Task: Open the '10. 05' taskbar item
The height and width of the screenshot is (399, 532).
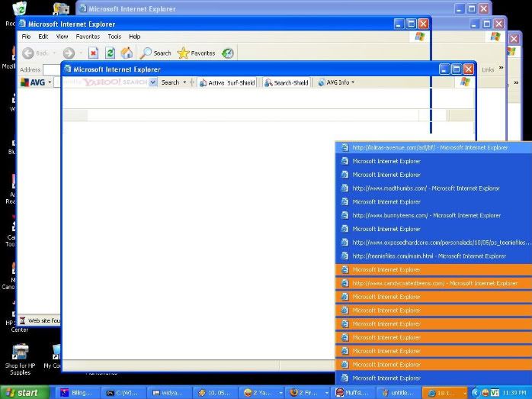Action: coord(215,393)
